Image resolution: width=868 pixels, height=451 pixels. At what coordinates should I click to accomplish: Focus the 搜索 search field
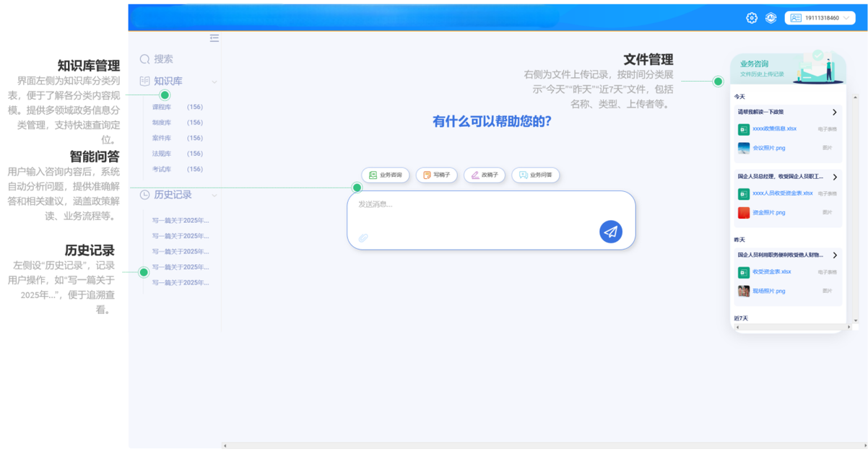tap(164, 59)
